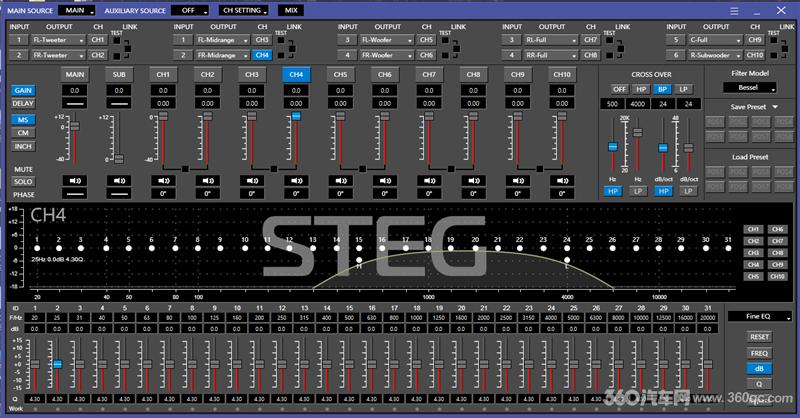Toggle the TEST box for FR-Tweeter row
Image resolution: width=800 pixels, height=418 pixels.
tap(117, 56)
